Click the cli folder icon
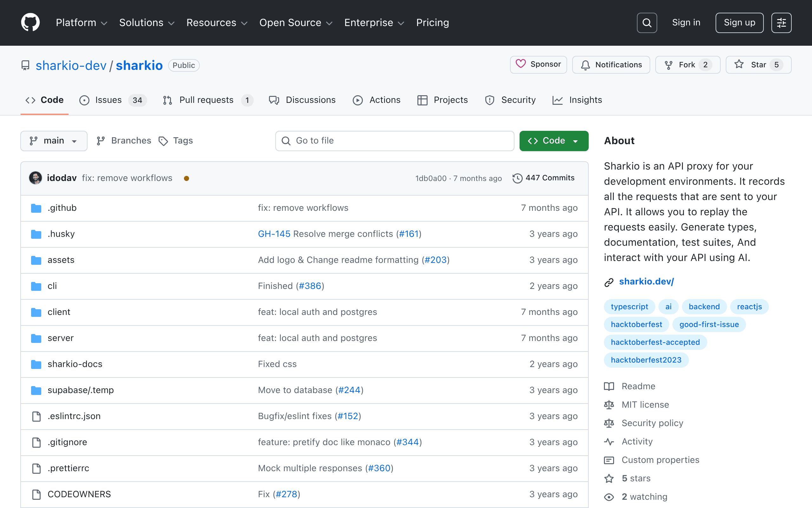This screenshot has width=812, height=508. coord(36,286)
